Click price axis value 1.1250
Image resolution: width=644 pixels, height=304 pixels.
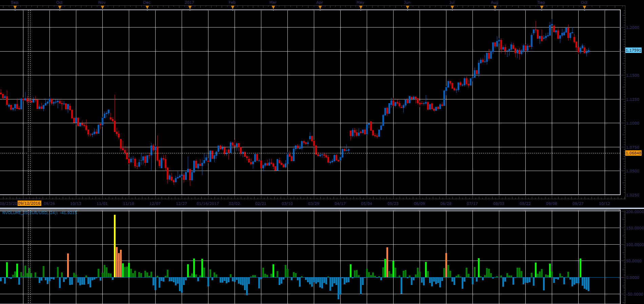pos(632,99)
